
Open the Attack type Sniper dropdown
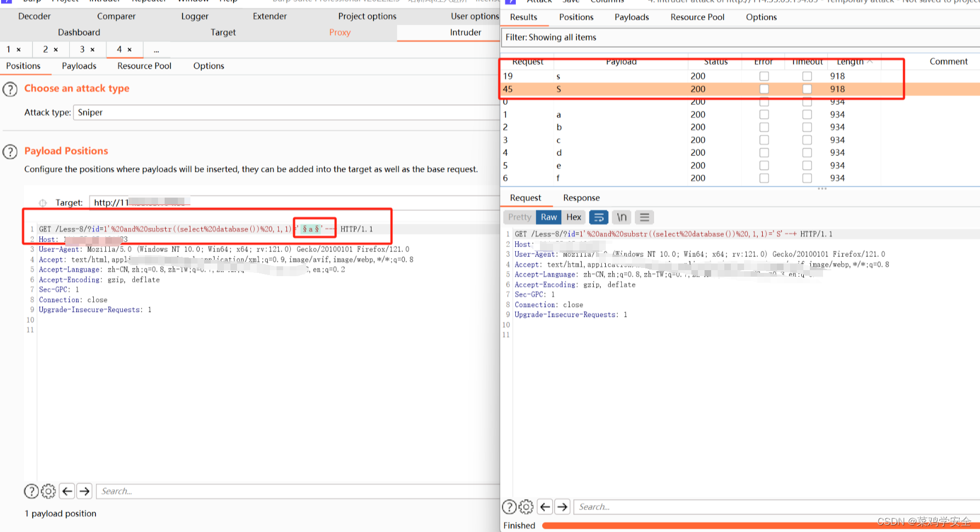(286, 113)
